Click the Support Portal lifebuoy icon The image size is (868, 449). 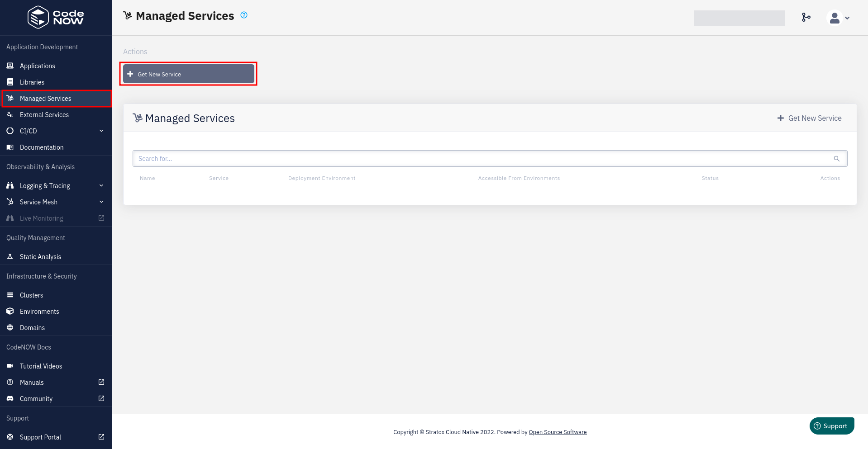(x=10, y=437)
